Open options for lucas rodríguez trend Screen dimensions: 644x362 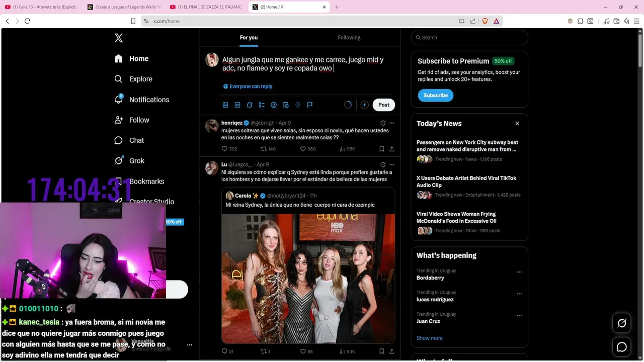tap(519, 294)
